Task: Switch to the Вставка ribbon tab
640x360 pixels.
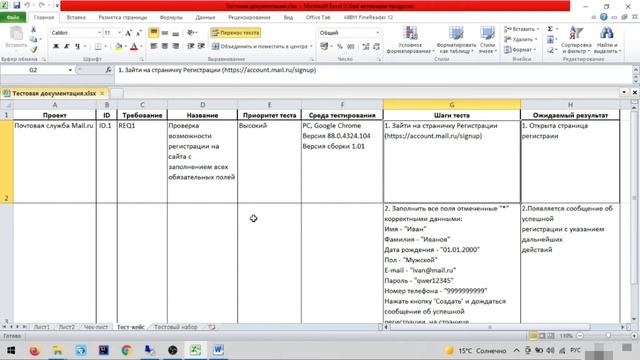Action: tap(76, 18)
